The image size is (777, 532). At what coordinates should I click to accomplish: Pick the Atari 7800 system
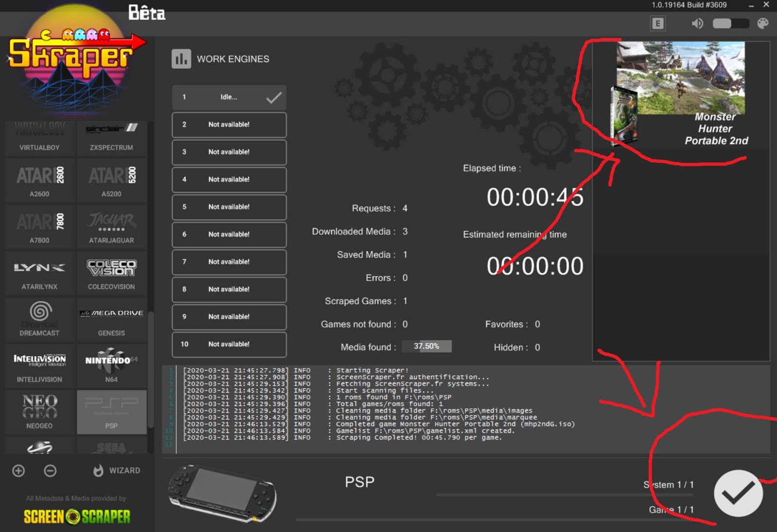coord(40,227)
